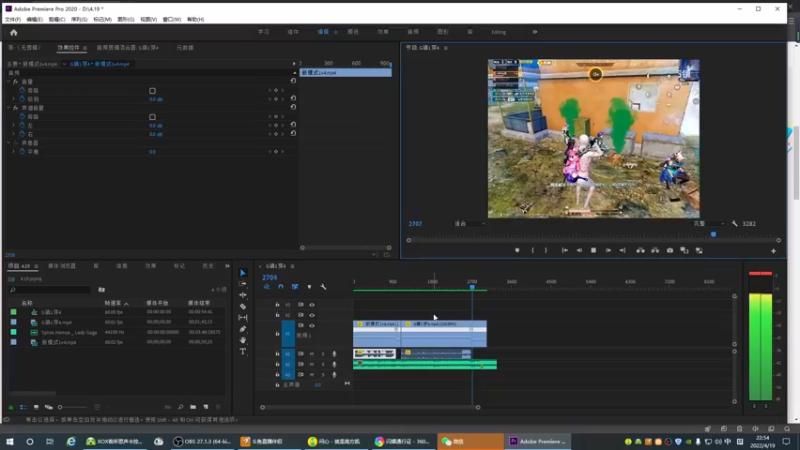The height and width of the screenshot is (450, 800).
Task: Collapse the first fx volume effect group
Action: point(8,82)
